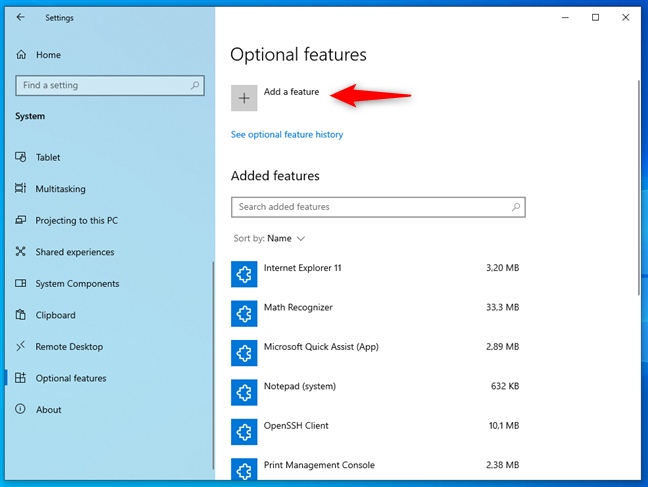Open the Home icon in sidebar
648x487 pixels.
(x=21, y=55)
